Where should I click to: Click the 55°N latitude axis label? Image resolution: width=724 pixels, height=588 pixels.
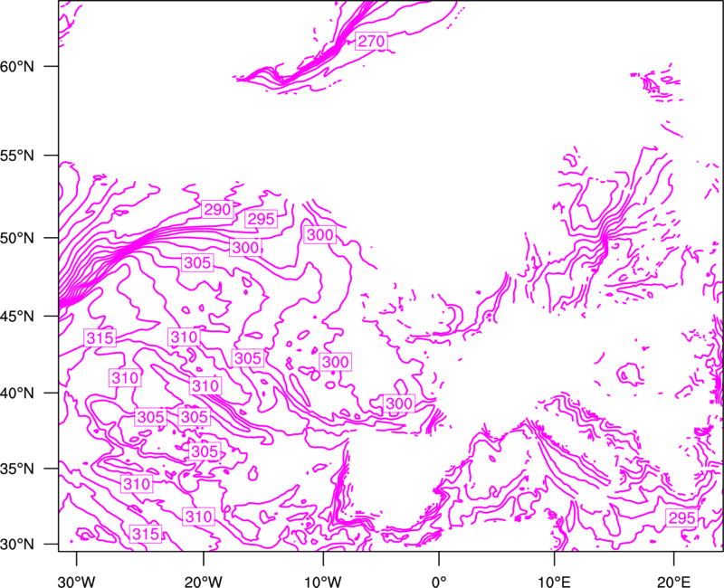17,156
